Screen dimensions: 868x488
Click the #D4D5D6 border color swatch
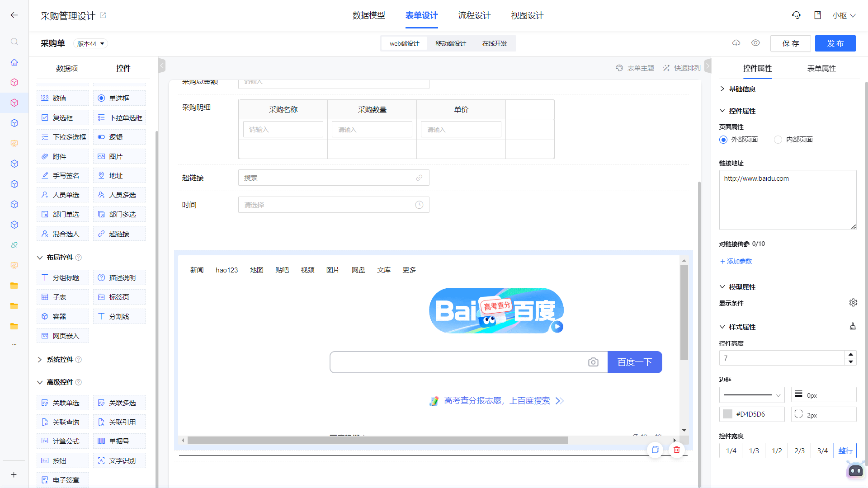727,414
